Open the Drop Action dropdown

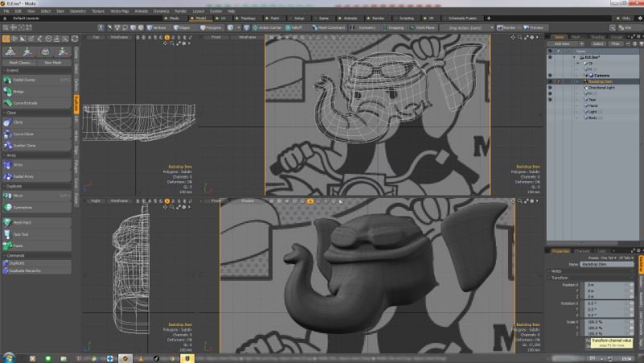(468, 27)
